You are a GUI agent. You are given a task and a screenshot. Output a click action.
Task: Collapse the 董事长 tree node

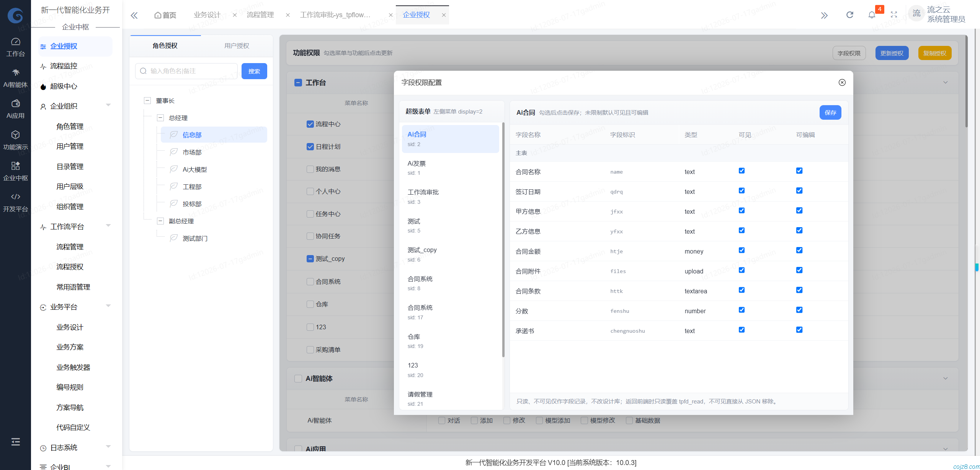(x=147, y=101)
